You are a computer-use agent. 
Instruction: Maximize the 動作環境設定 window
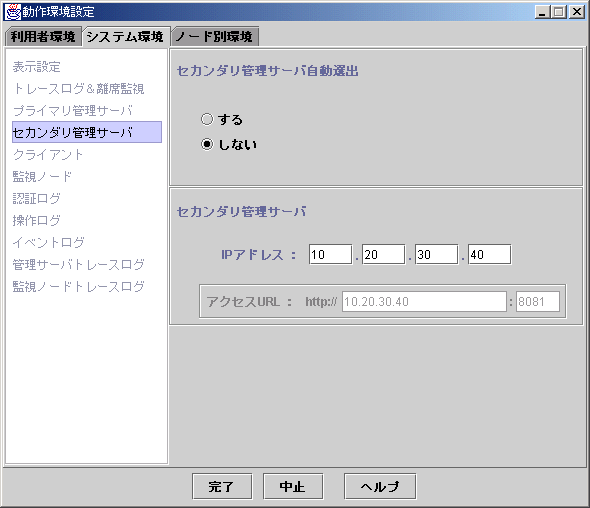click(x=559, y=12)
